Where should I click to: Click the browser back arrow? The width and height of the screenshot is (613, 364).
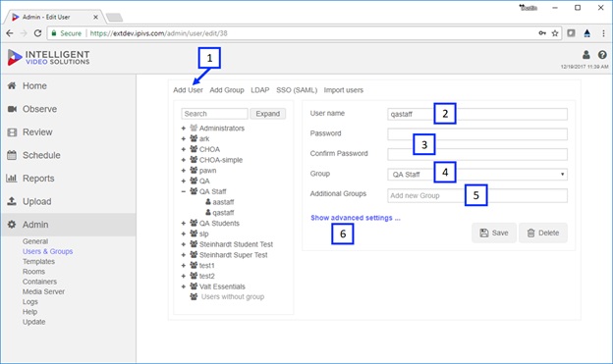click(10, 33)
